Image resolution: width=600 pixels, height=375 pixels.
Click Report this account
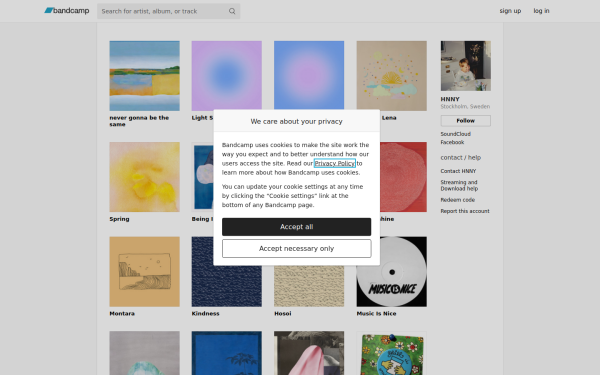465,211
